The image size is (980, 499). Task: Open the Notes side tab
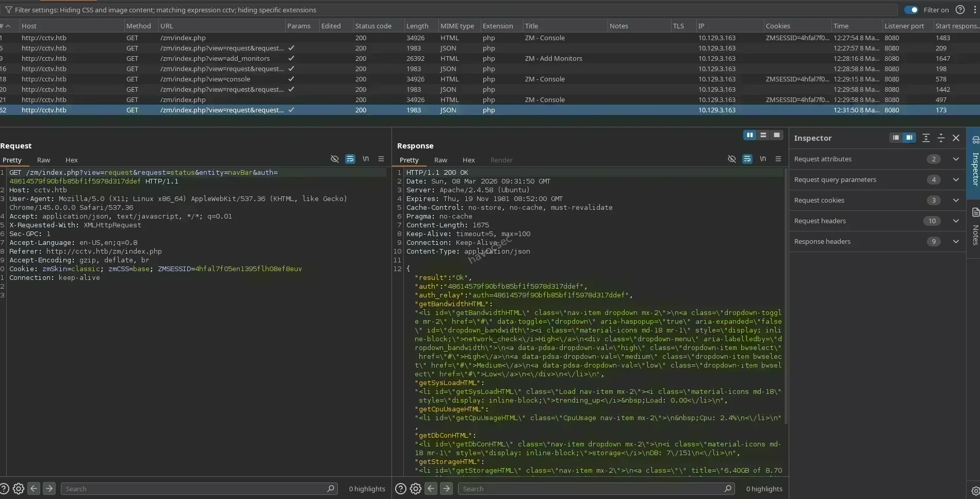pyautogui.click(x=974, y=227)
